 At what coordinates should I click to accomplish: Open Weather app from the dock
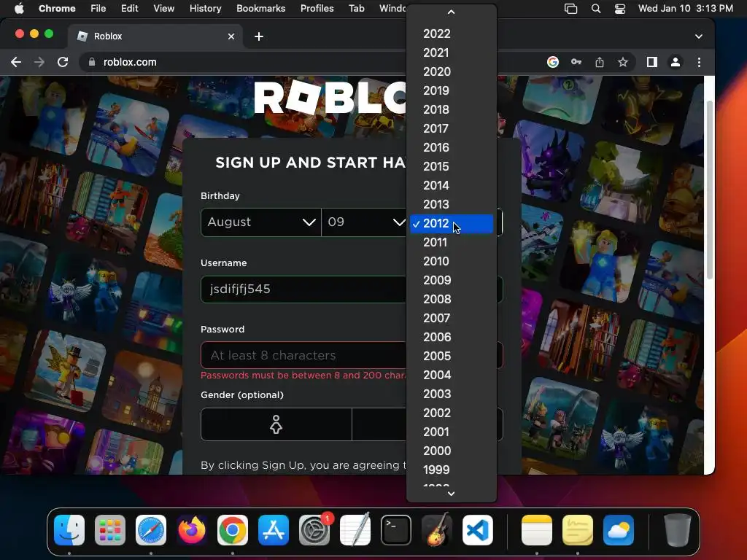pyautogui.click(x=619, y=530)
